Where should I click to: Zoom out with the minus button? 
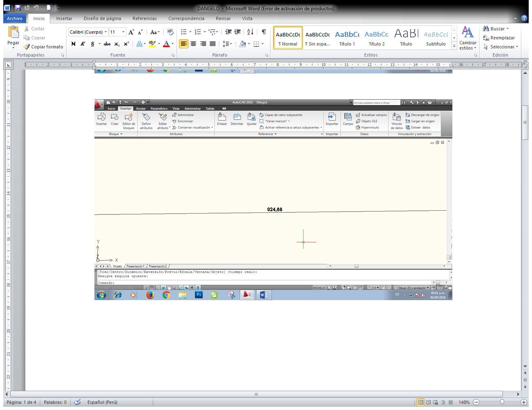click(x=476, y=402)
